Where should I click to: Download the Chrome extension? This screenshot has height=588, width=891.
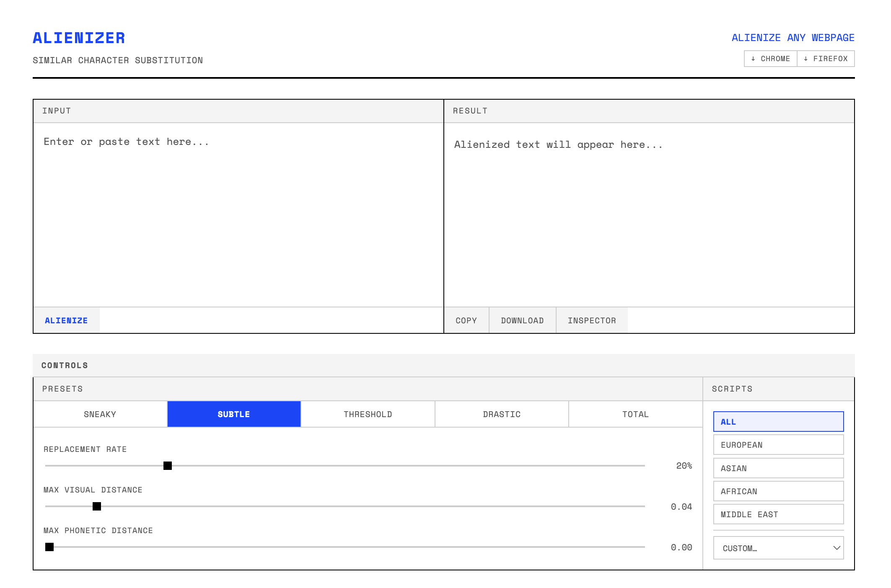pyautogui.click(x=770, y=59)
